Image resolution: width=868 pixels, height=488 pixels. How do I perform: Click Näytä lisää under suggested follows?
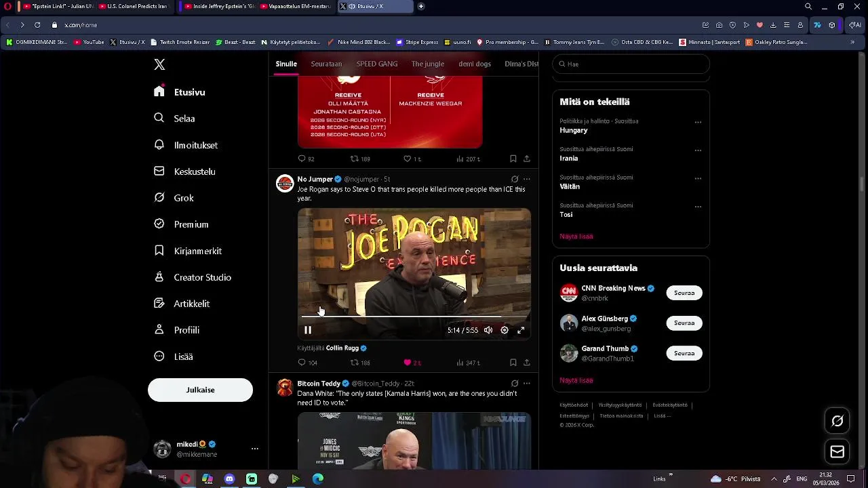576,380
